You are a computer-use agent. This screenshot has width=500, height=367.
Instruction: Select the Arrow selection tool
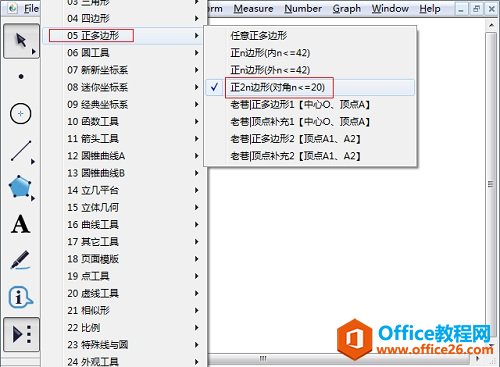point(21,41)
